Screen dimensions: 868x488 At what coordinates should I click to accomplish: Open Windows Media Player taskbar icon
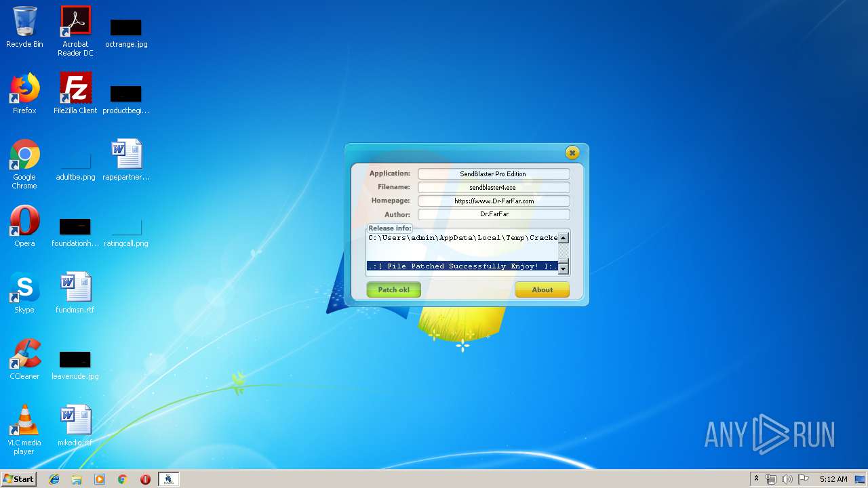100,479
